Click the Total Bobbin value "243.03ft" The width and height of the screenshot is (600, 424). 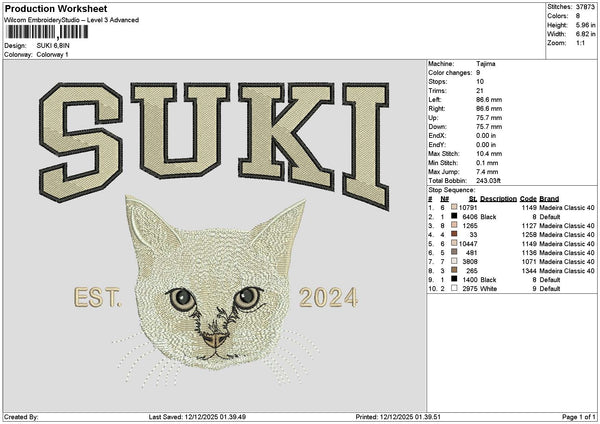[488, 181]
